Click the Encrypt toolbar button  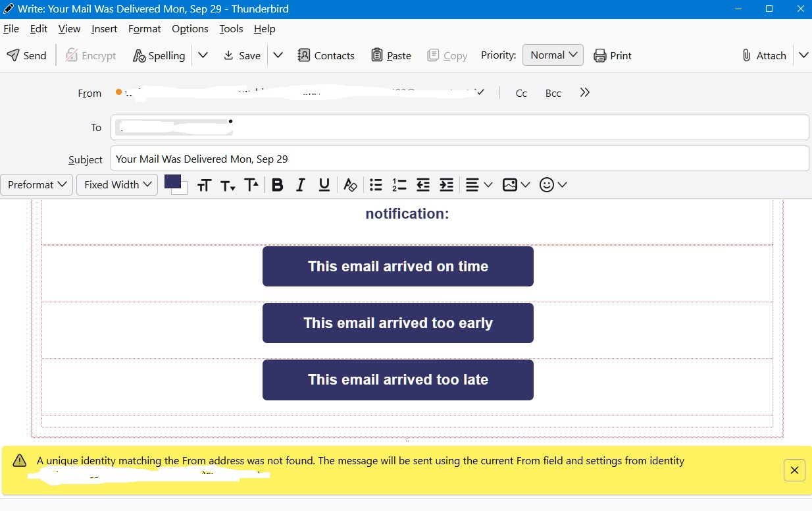91,55
